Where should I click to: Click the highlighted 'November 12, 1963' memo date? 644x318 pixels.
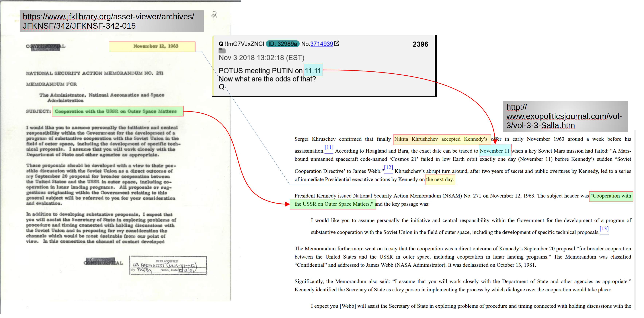[x=152, y=46]
